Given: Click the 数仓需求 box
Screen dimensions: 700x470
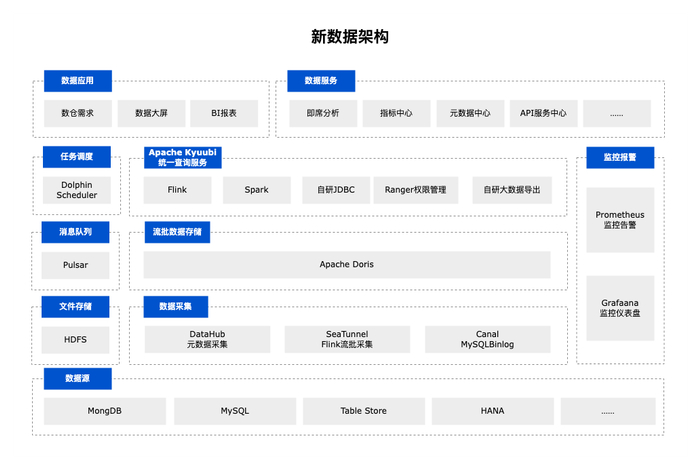Looking at the screenshot, I should tap(78, 113).
